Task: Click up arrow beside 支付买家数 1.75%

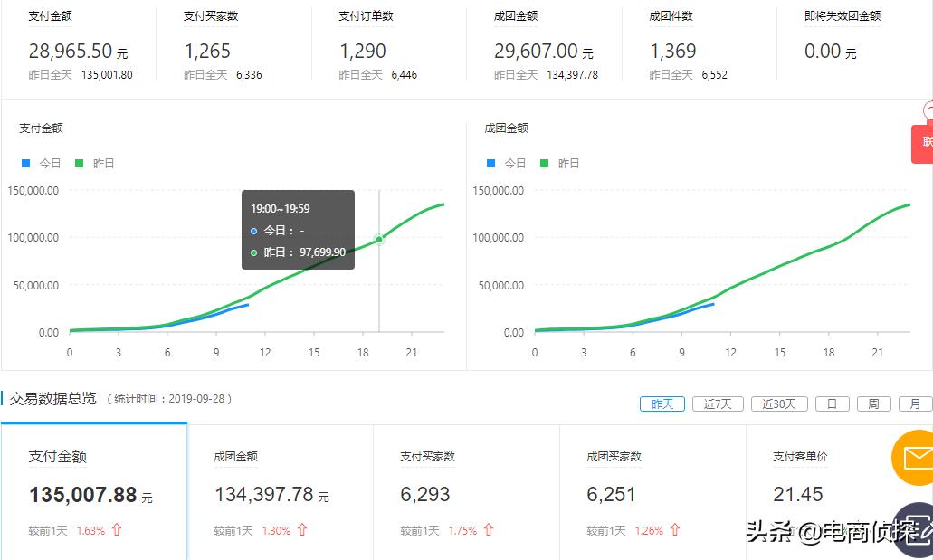Action: pos(489,531)
